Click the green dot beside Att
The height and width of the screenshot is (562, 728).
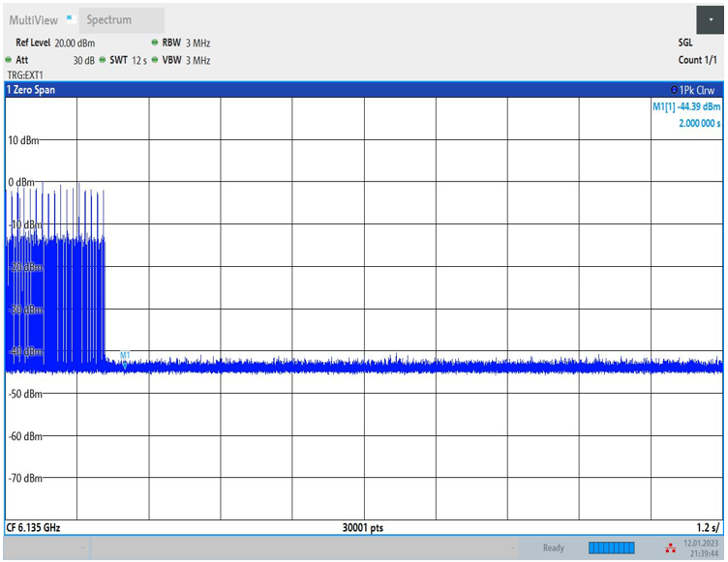click(x=9, y=60)
